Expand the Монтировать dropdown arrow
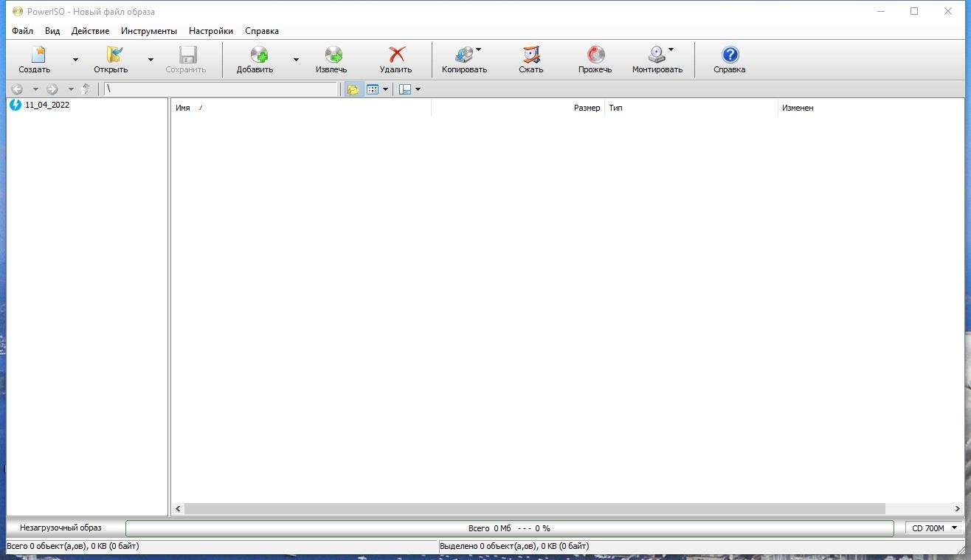 (x=671, y=49)
